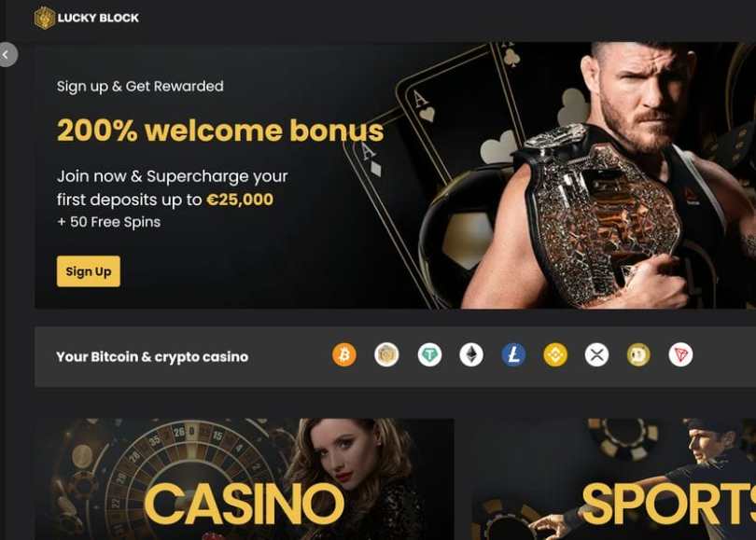
Task: Click the orange Bitcoin coin icon
Action: coord(344,355)
